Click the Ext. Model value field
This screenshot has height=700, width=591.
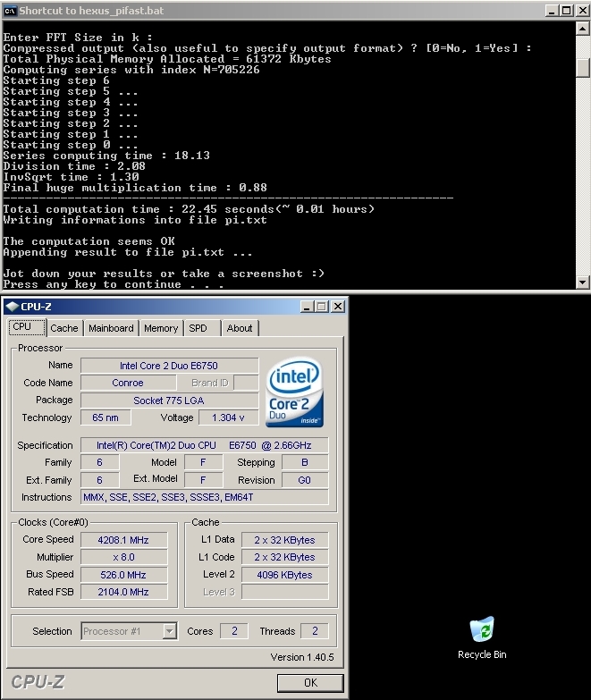tap(203, 480)
